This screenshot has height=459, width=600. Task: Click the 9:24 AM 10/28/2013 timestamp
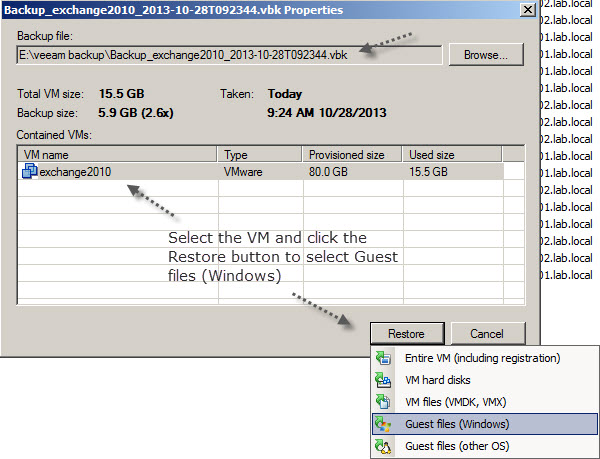click(327, 113)
